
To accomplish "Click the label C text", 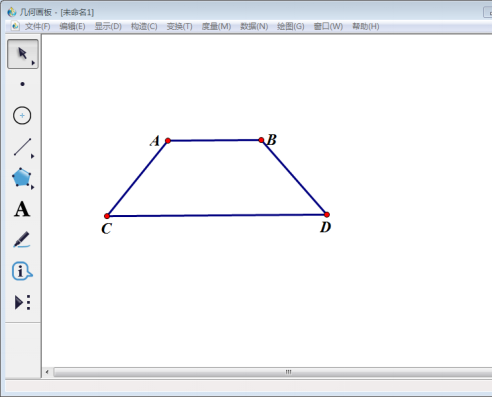I will 106,229.
